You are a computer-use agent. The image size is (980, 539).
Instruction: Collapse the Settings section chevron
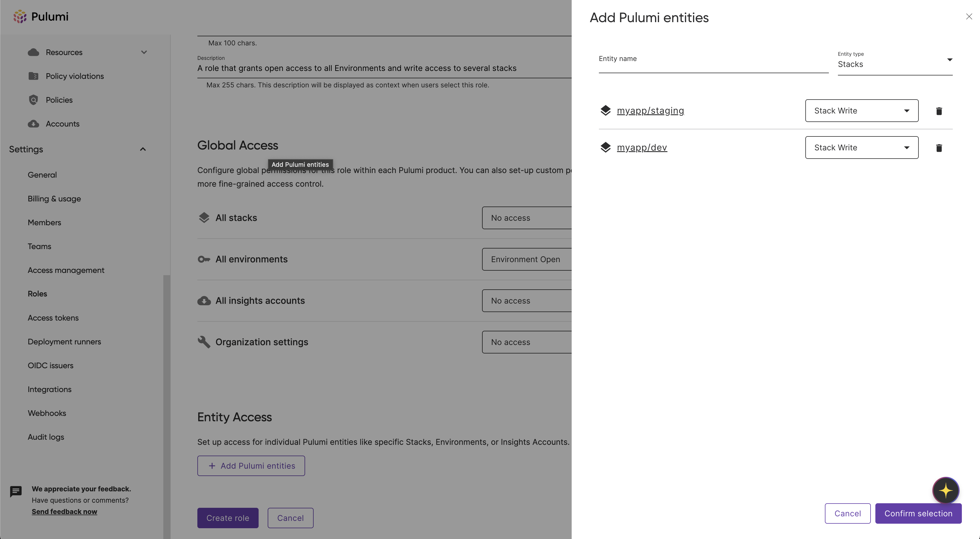pos(143,149)
